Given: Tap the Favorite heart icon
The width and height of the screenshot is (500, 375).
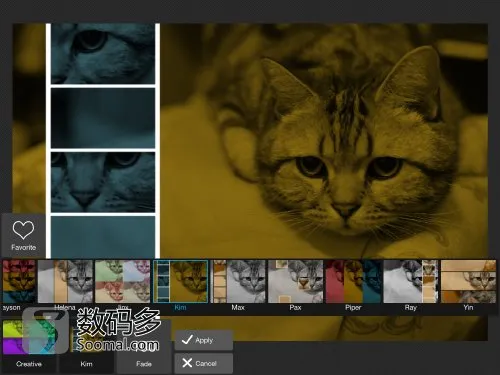Looking at the screenshot, I should point(23,230).
